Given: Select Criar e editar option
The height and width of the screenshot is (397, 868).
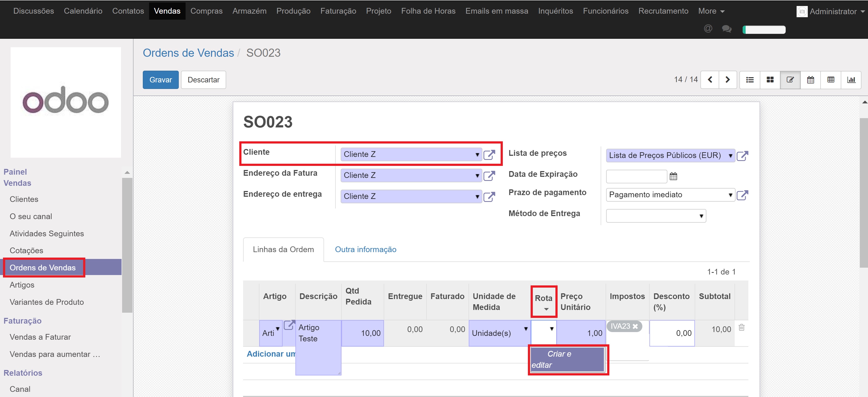Looking at the screenshot, I should tap(567, 360).
